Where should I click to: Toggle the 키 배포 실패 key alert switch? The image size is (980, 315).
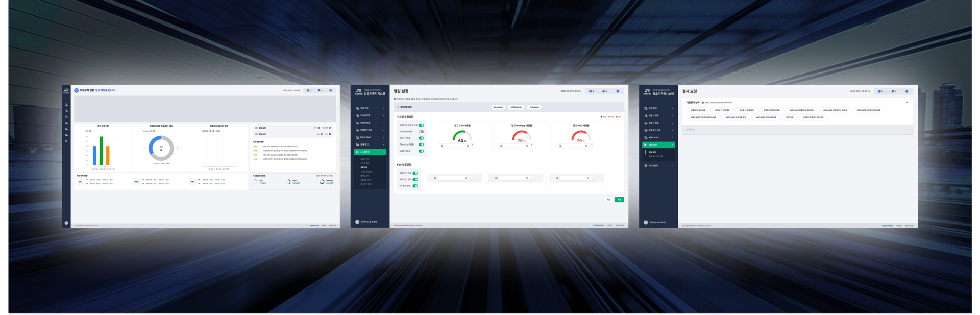(x=415, y=186)
